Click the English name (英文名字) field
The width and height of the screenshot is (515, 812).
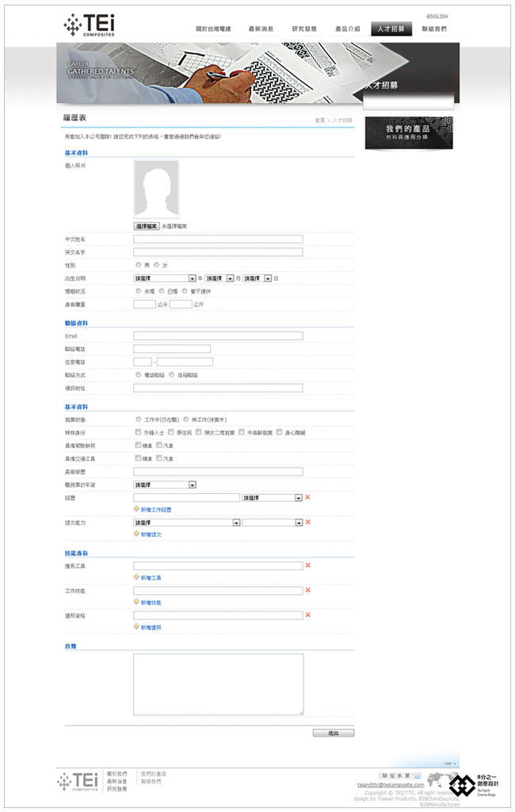(x=218, y=251)
